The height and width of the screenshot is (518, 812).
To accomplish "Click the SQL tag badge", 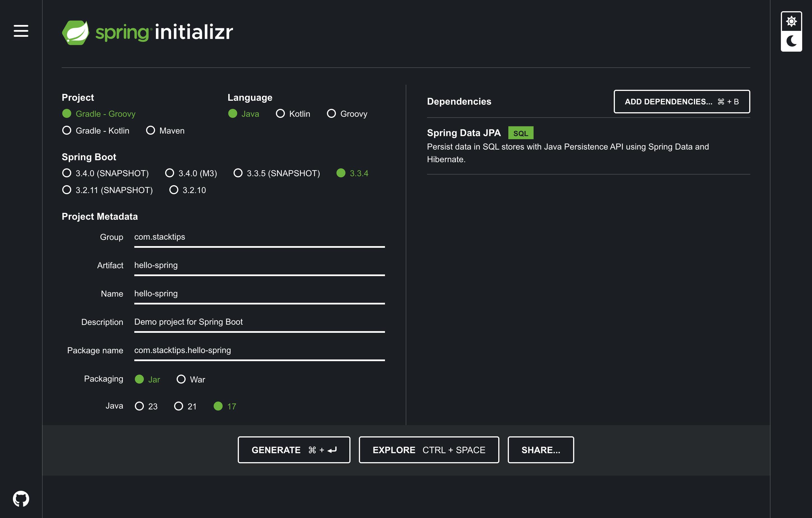I will 521,133.
